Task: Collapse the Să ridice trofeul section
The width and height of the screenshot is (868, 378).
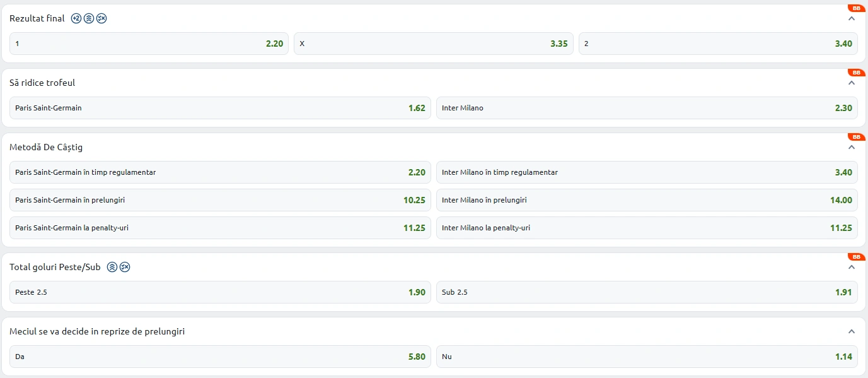Action: pos(852,83)
